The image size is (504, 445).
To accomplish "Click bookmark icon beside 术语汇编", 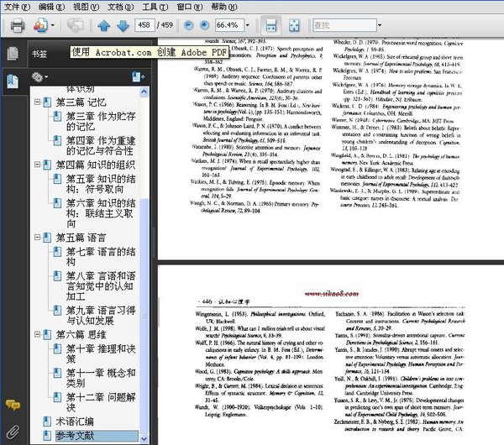I will tap(47, 421).
